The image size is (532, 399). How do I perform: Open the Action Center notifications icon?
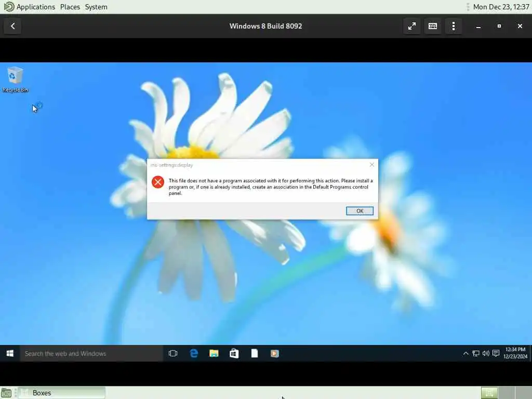coord(496,353)
